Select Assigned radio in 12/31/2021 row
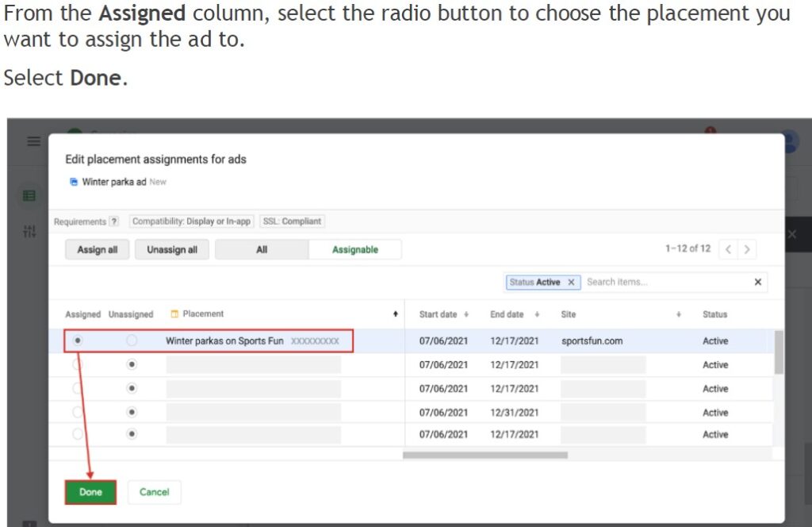The width and height of the screenshot is (812, 527). coord(78,412)
